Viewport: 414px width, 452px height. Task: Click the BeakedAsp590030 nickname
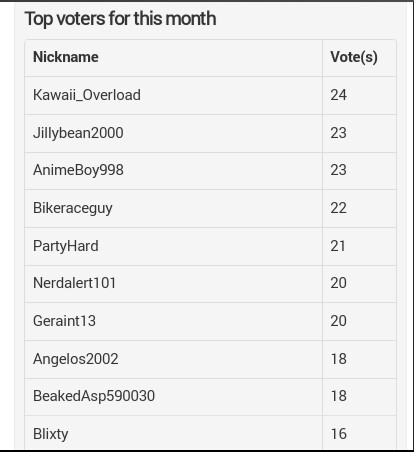tap(94, 396)
